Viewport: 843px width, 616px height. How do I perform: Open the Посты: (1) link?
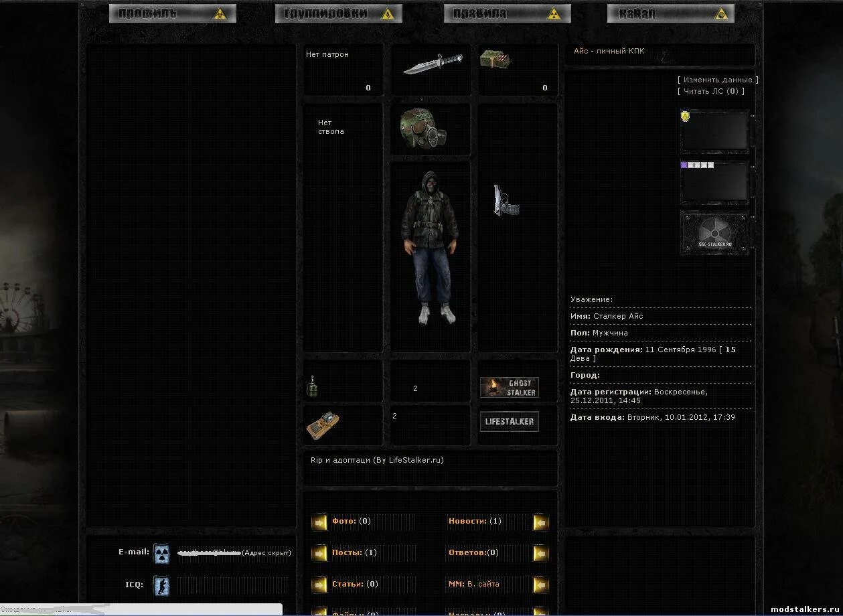click(354, 552)
